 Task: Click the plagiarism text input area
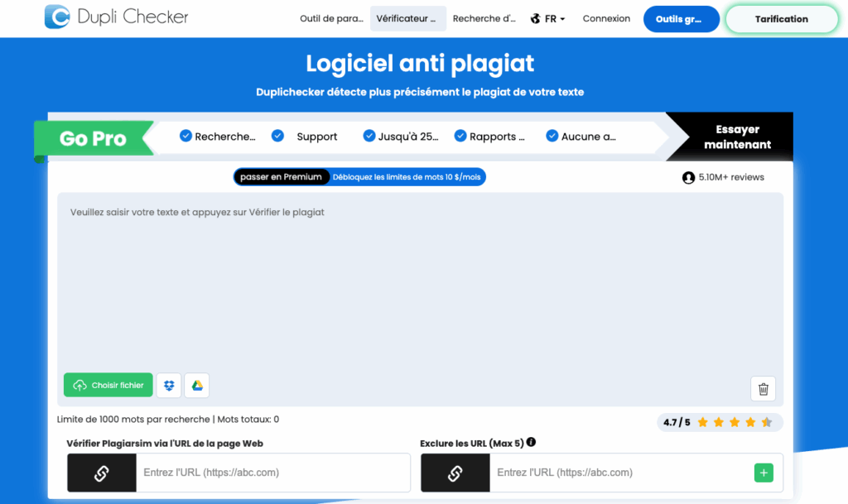420,281
